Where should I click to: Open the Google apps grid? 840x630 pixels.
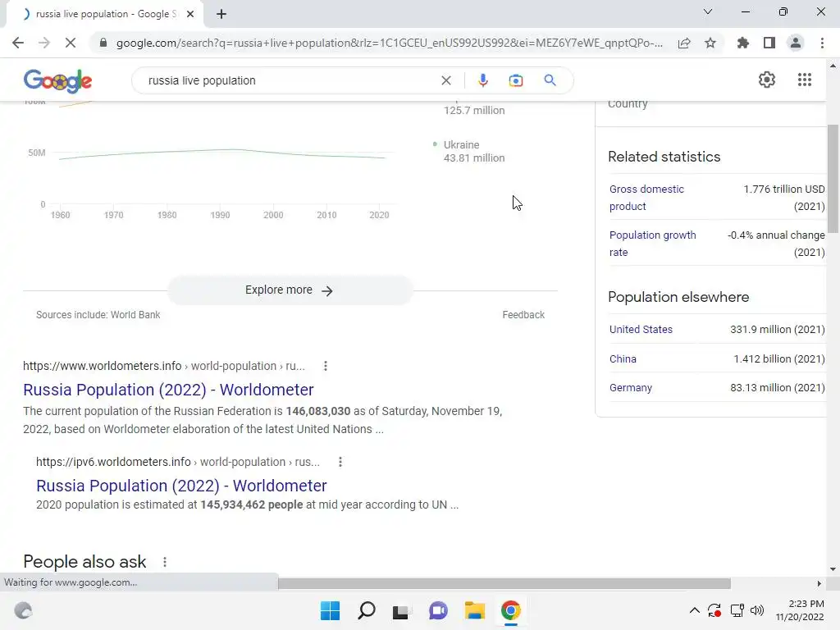(805, 80)
